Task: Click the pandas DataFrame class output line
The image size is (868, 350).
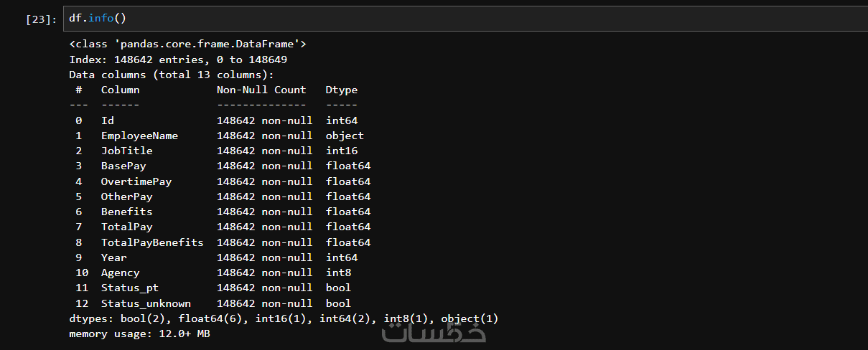Action: pos(187,44)
